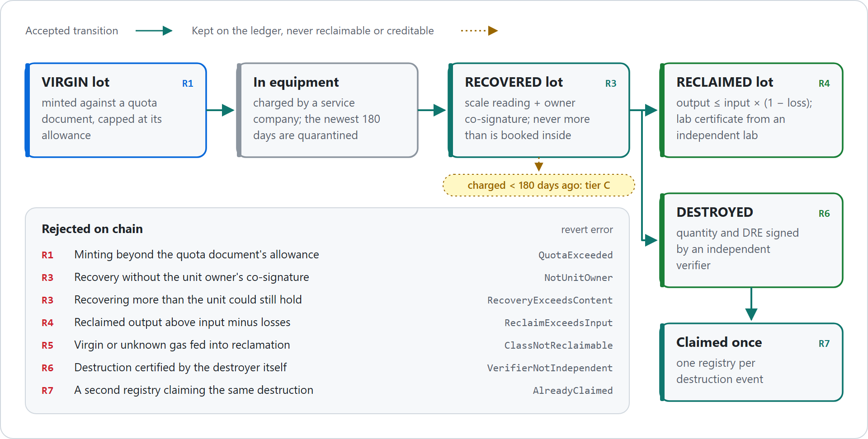
Task: Click the 'Accepted transition' legend label
Action: [x=72, y=31]
